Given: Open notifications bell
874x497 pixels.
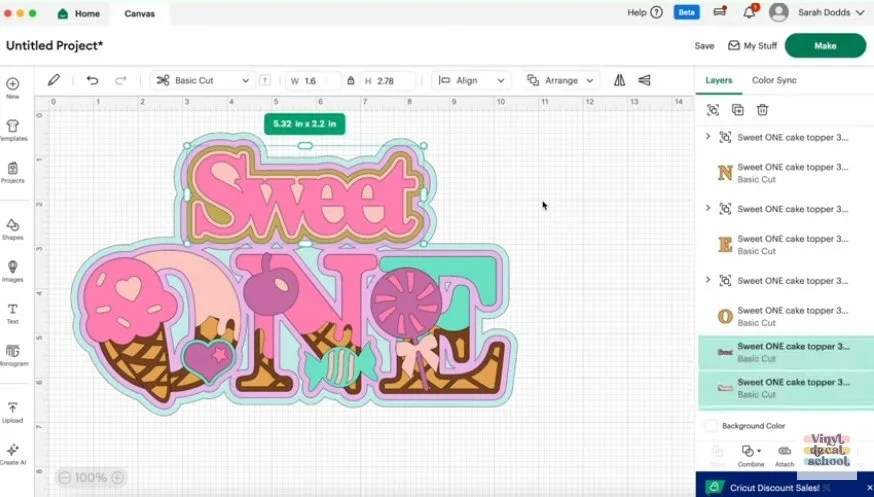Looking at the screenshot, I should pos(750,12).
